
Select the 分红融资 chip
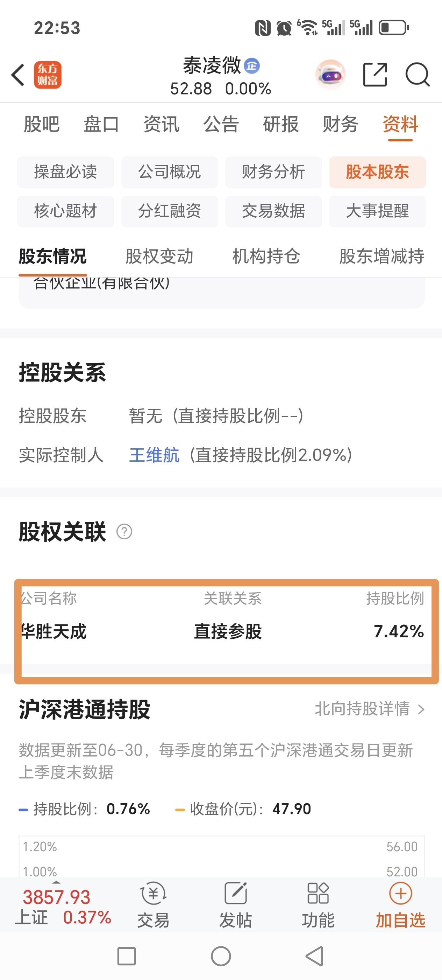tap(170, 211)
